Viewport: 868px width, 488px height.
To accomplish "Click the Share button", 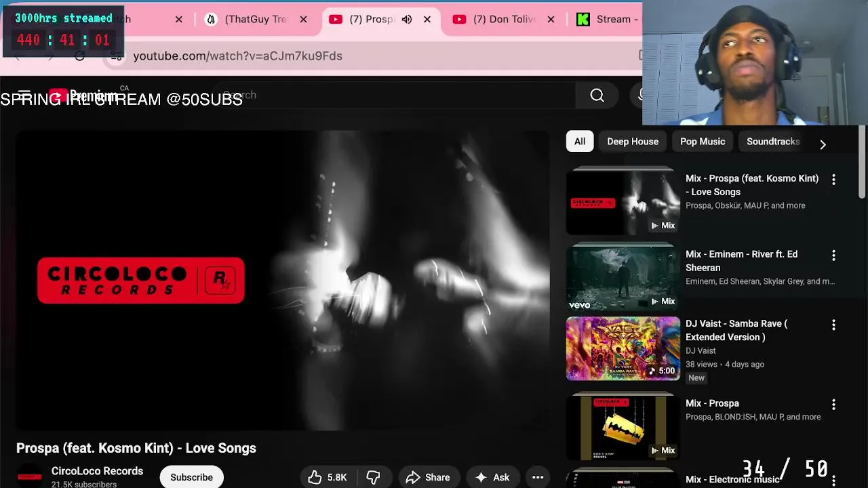I will pyautogui.click(x=428, y=477).
